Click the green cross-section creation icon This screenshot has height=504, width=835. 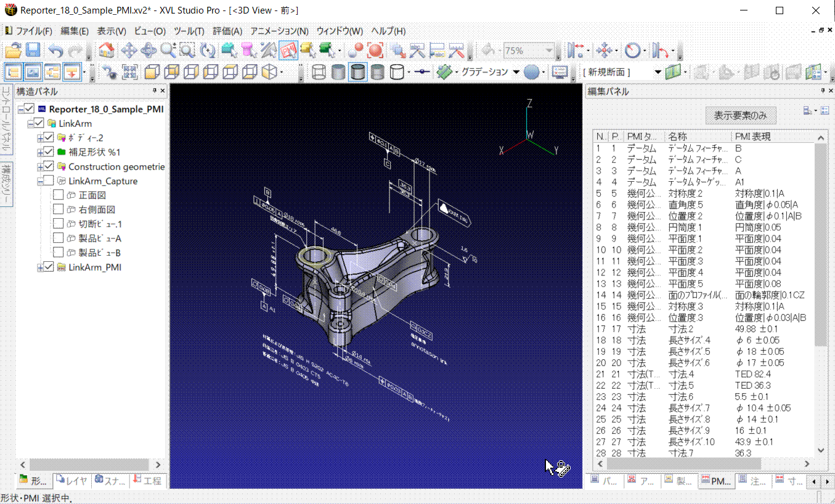672,72
